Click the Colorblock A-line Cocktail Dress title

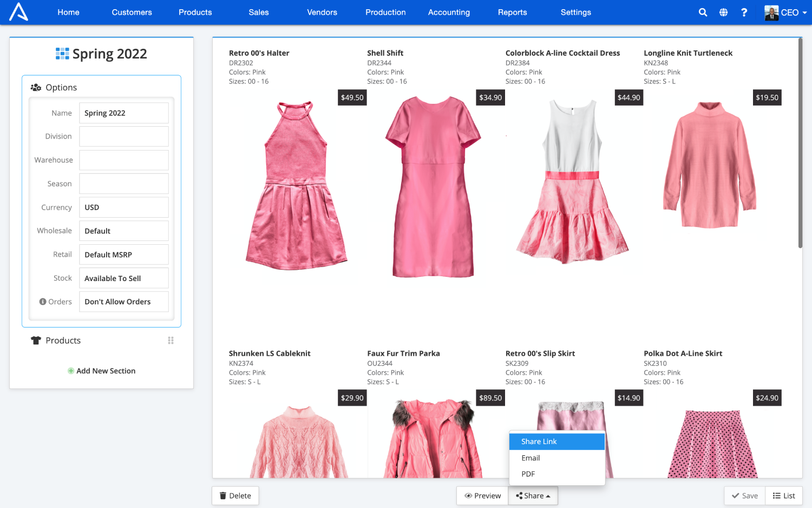(563, 53)
